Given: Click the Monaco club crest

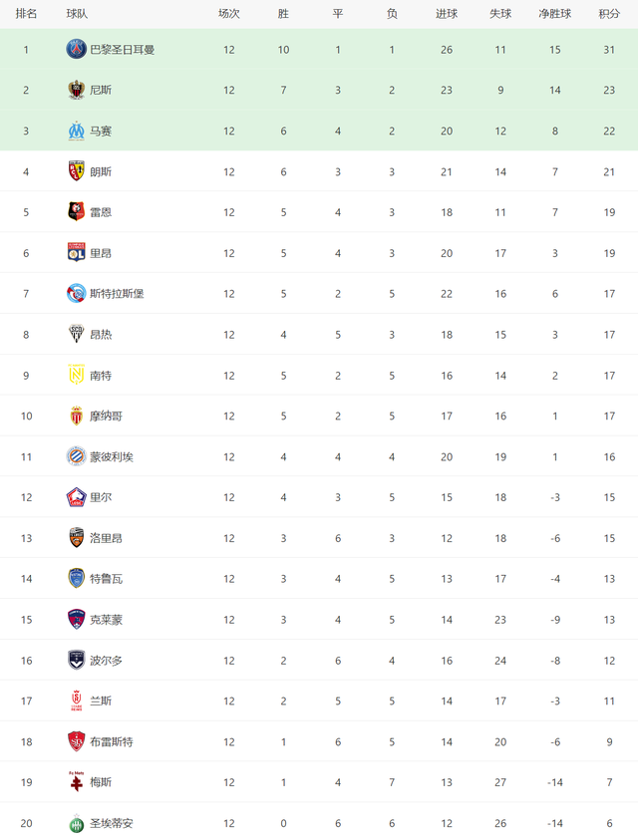Looking at the screenshot, I should tap(76, 416).
